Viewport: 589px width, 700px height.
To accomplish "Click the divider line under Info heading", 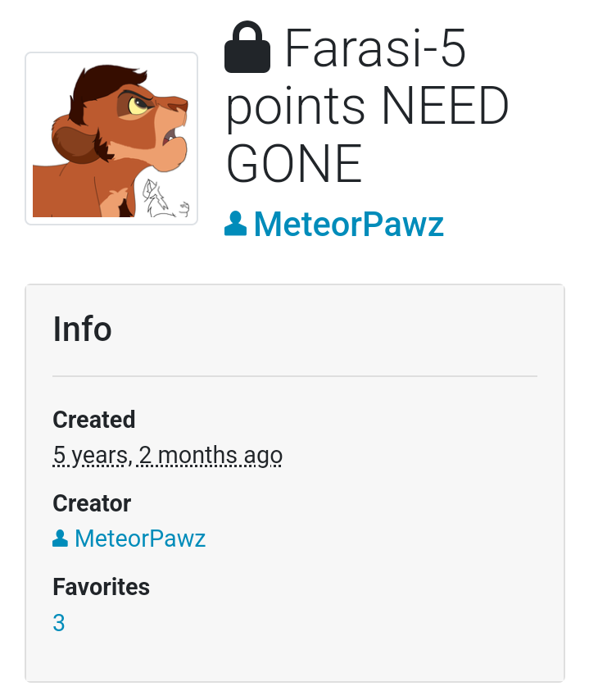I will click(295, 376).
